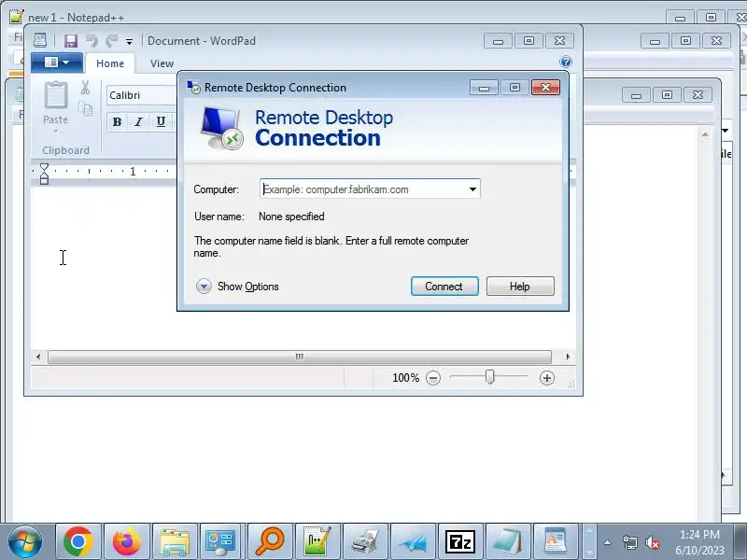Click the WordPad zoom out minus button
The image size is (747, 560).
pyautogui.click(x=433, y=378)
